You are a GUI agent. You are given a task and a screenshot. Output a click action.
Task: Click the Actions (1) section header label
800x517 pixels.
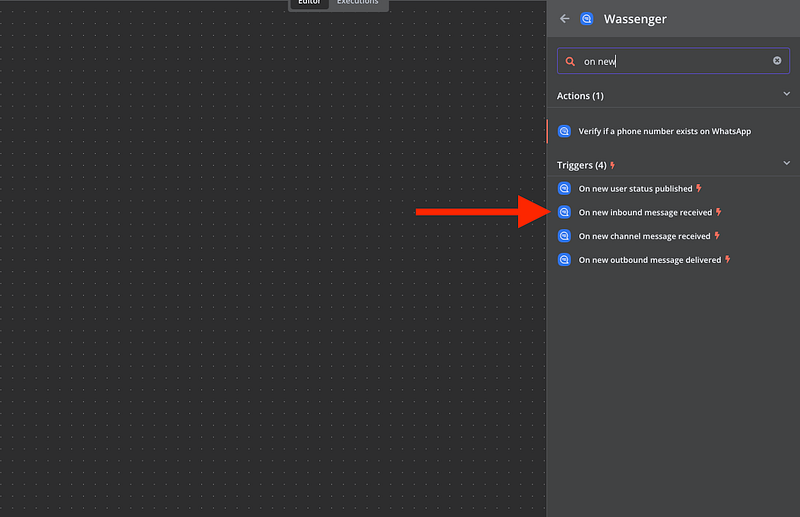(580, 96)
